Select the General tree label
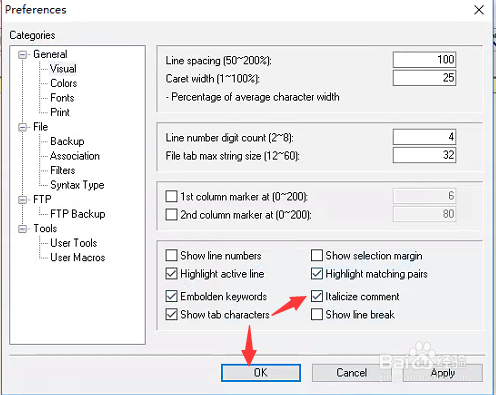Viewport: 496px width, 395px height. tap(50, 54)
